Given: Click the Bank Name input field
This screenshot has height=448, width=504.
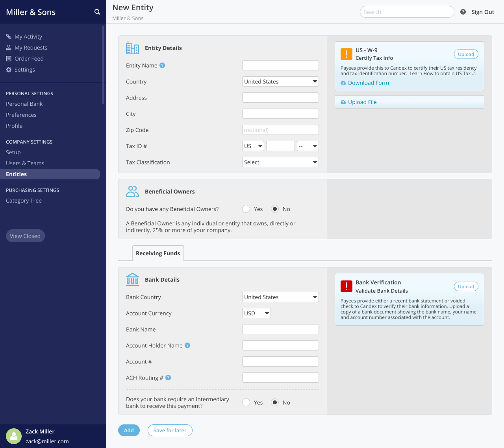Looking at the screenshot, I should (x=280, y=329).
